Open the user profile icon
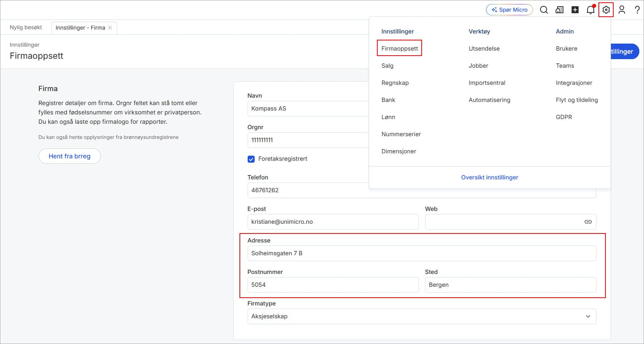Viewport: 644px width, 344px height. [x=622, y=10]
